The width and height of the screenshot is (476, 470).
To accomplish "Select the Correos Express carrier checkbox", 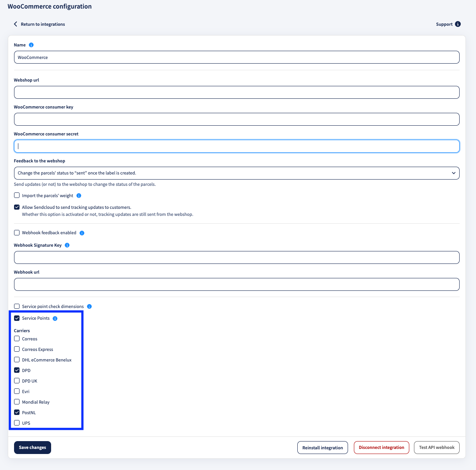I will click(17, 349).
